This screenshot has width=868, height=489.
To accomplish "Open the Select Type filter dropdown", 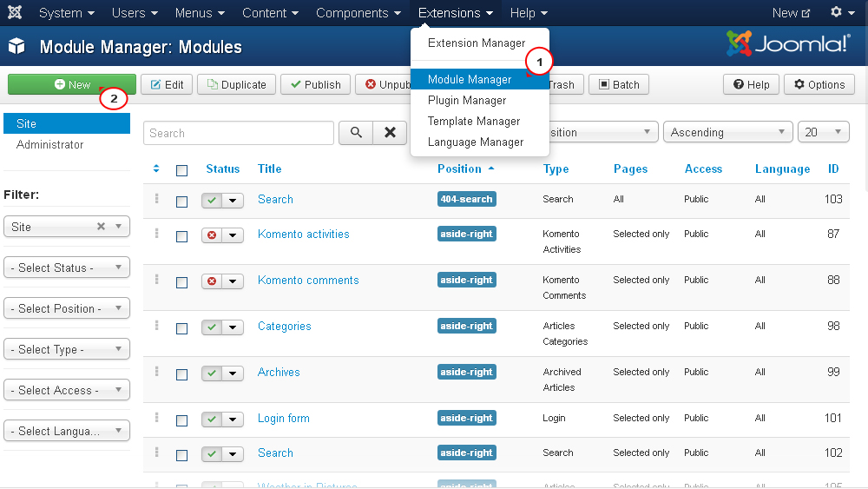I will (x=67, y=349).
